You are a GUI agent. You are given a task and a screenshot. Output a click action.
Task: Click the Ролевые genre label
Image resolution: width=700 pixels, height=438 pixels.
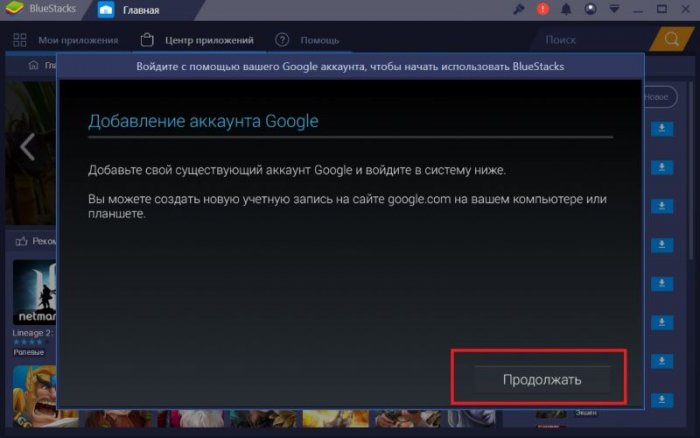pos(29,352)
